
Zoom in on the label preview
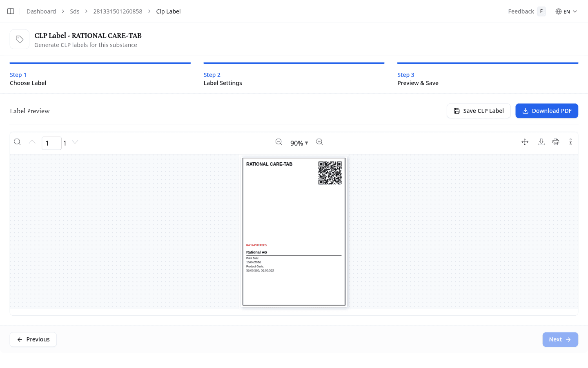pyautogui.click(x=319, y=141)
